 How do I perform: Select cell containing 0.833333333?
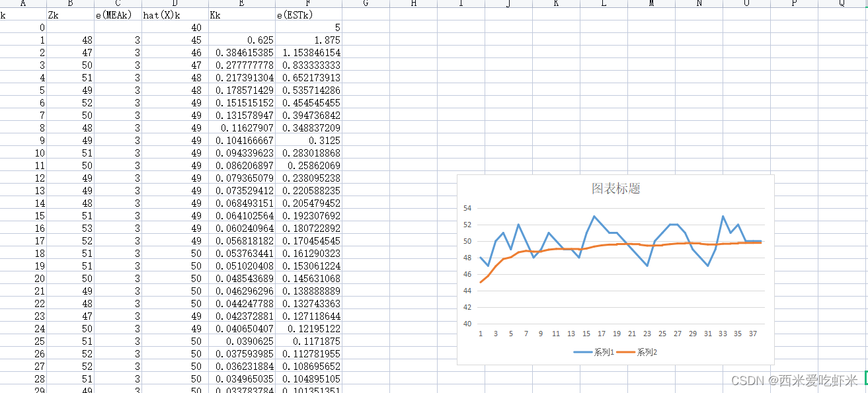click(x=309, y=65)
